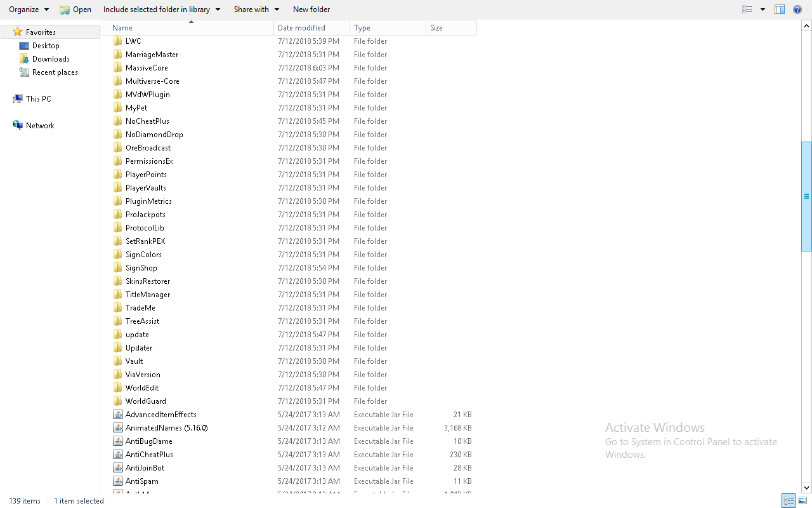812x508 pixels.
Task: Click the AdvancedItemEffects jar file icon
Action: [x=118, y=415]
